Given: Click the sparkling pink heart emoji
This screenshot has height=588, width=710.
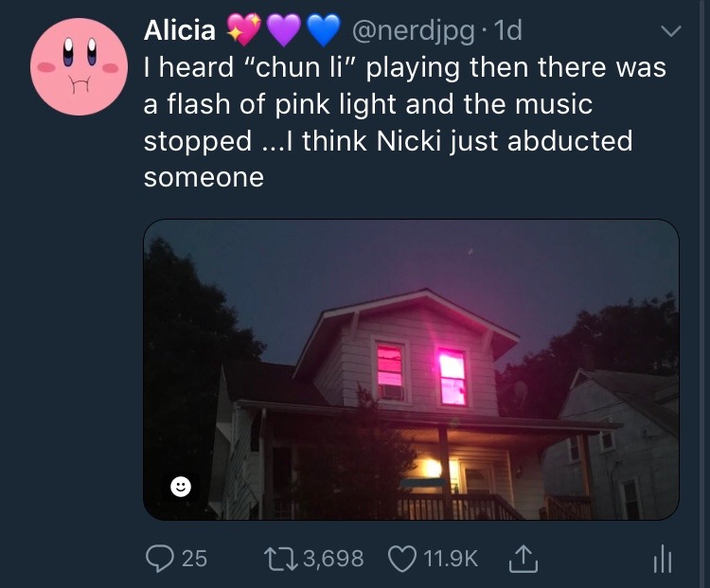Looking at the screenshot, I should click(243, 30).
